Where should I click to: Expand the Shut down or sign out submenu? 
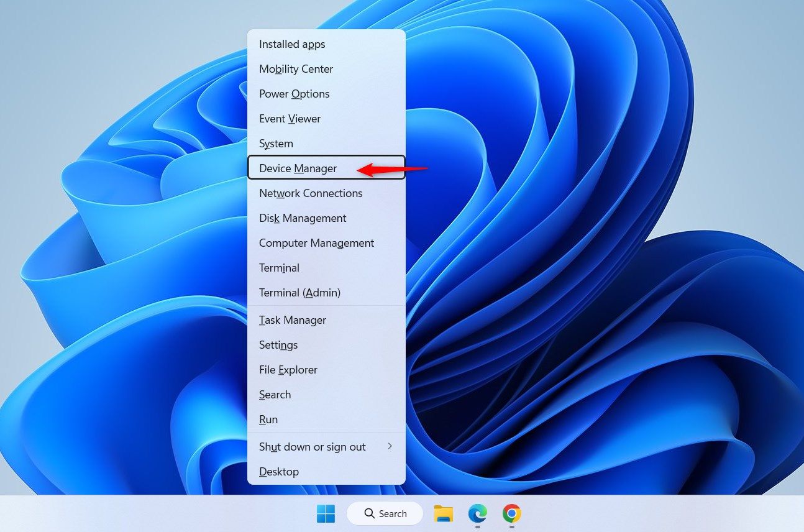coord(312,447)
